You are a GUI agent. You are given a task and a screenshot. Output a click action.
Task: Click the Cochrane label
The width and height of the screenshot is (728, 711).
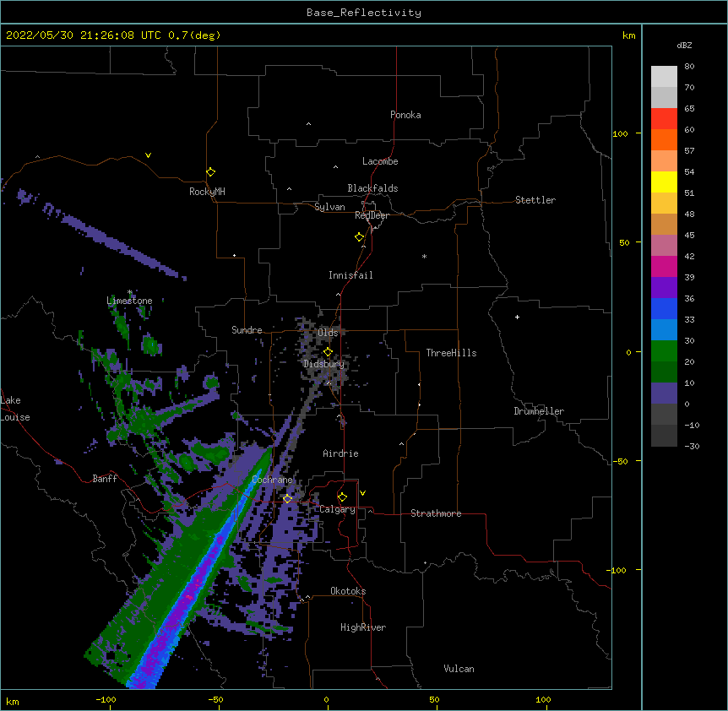(x=272, y=480)
